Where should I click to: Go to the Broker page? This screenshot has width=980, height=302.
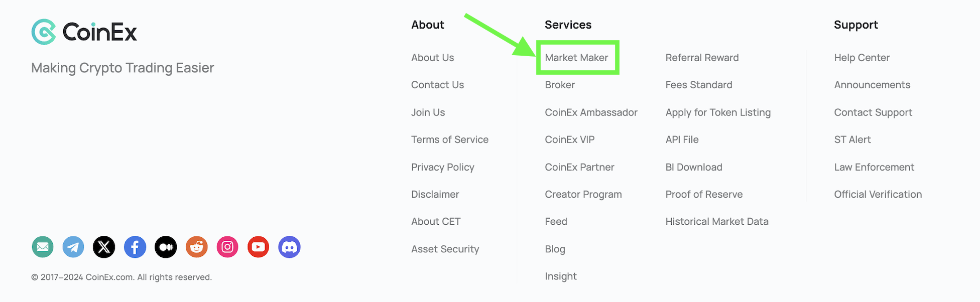click(560, 85)
